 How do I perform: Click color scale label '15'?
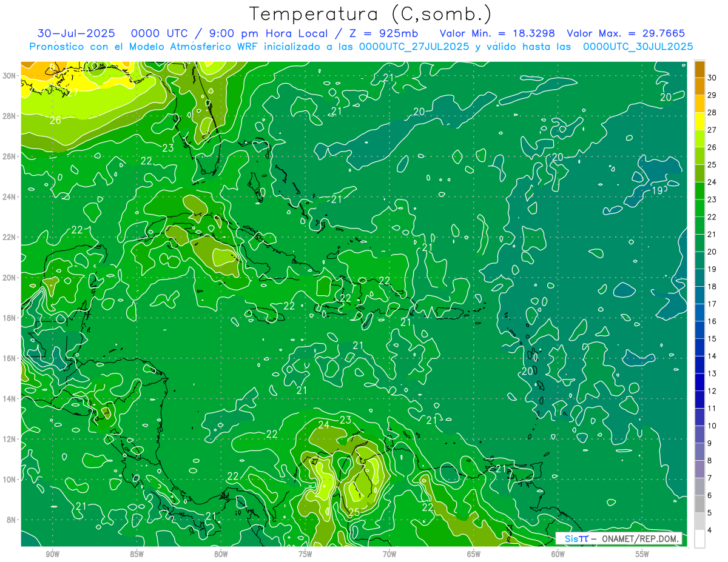pos(712,339)
